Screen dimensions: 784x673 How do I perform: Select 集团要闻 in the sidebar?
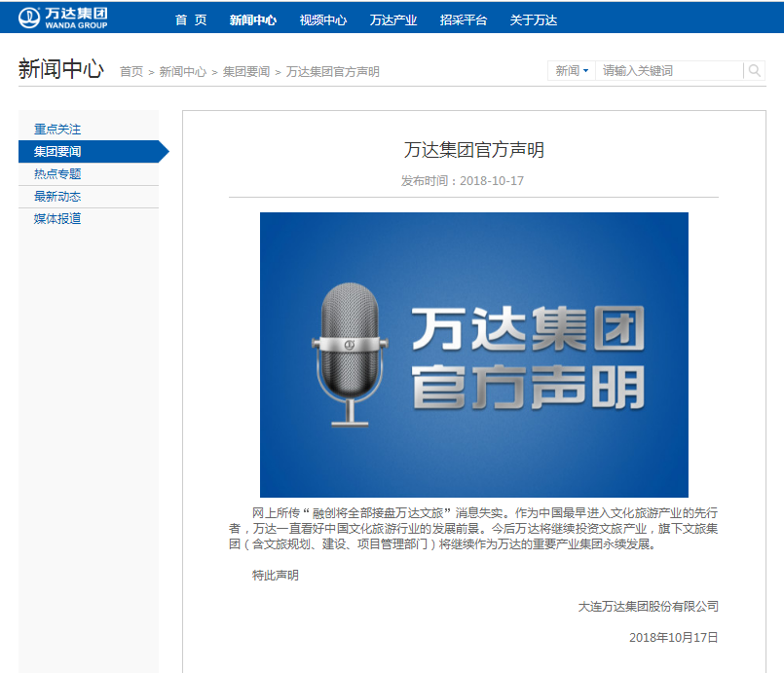(57, 151)
